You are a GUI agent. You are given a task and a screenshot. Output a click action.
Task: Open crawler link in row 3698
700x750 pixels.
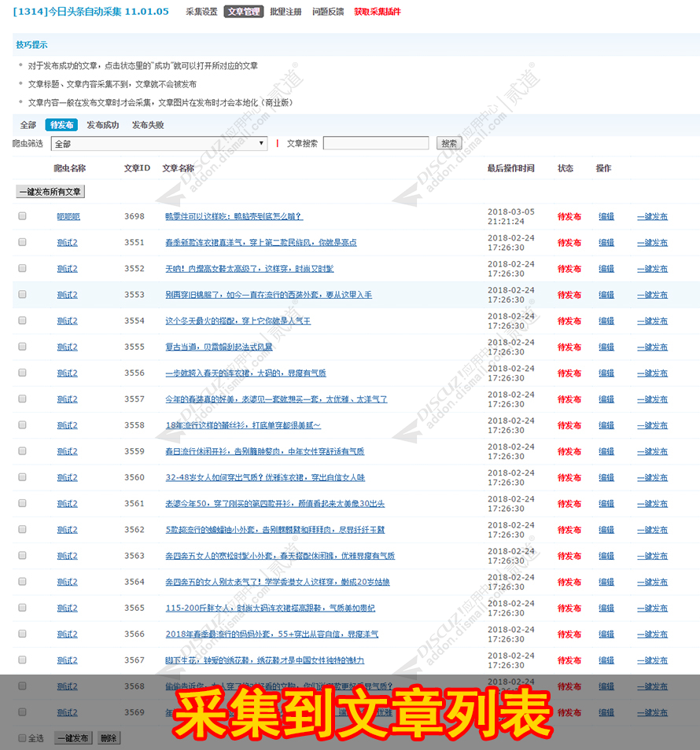(68, 217)
